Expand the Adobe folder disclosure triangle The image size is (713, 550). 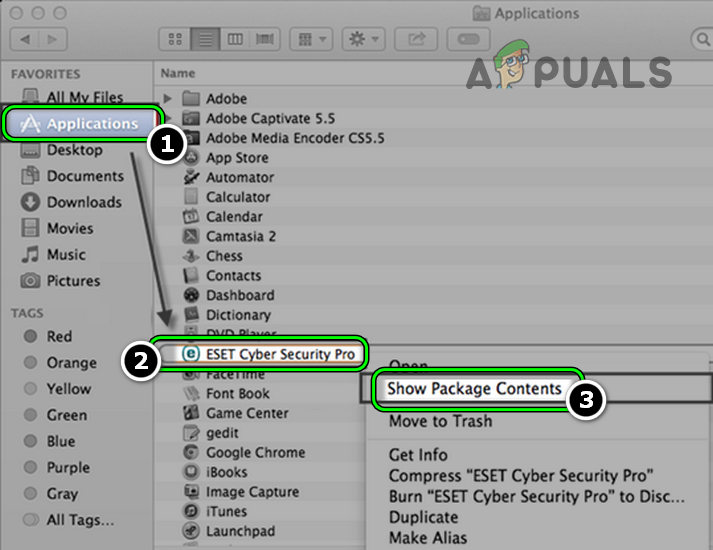click(x=167, y=98)
